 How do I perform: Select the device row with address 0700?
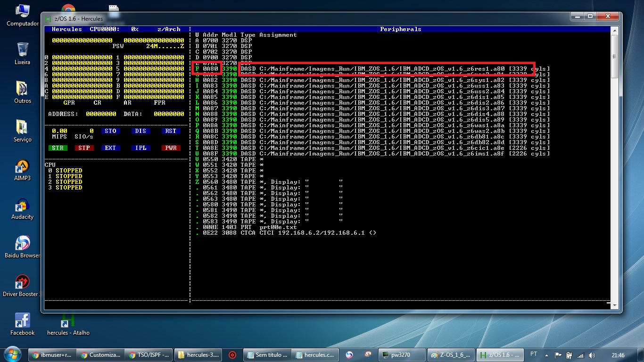[223, 41]
